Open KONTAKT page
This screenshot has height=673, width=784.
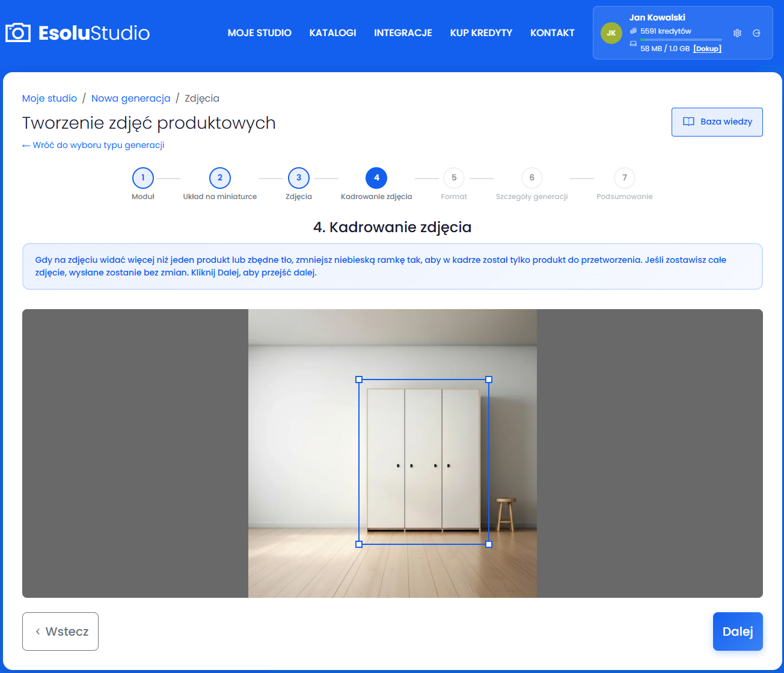click(x=553, y=33)
